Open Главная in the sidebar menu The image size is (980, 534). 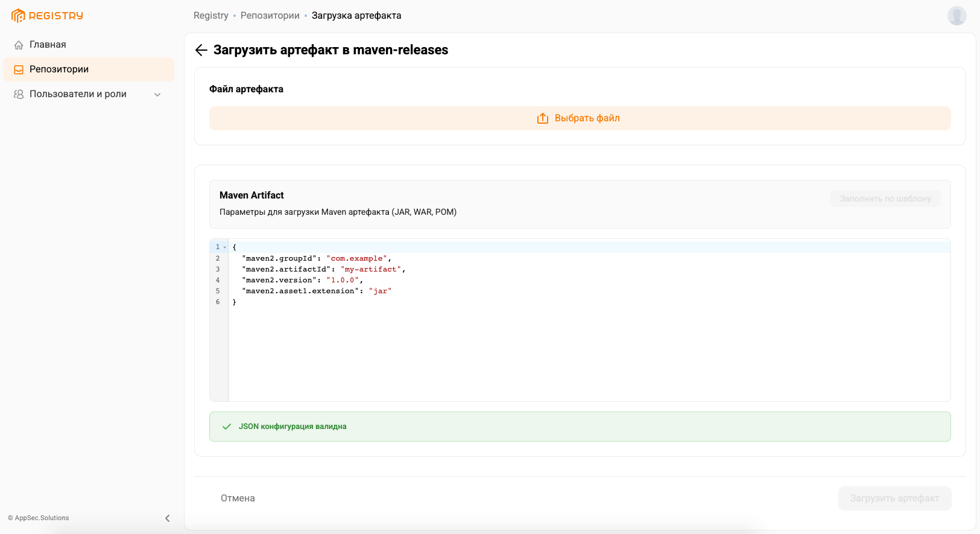click(x=48, y=45)
